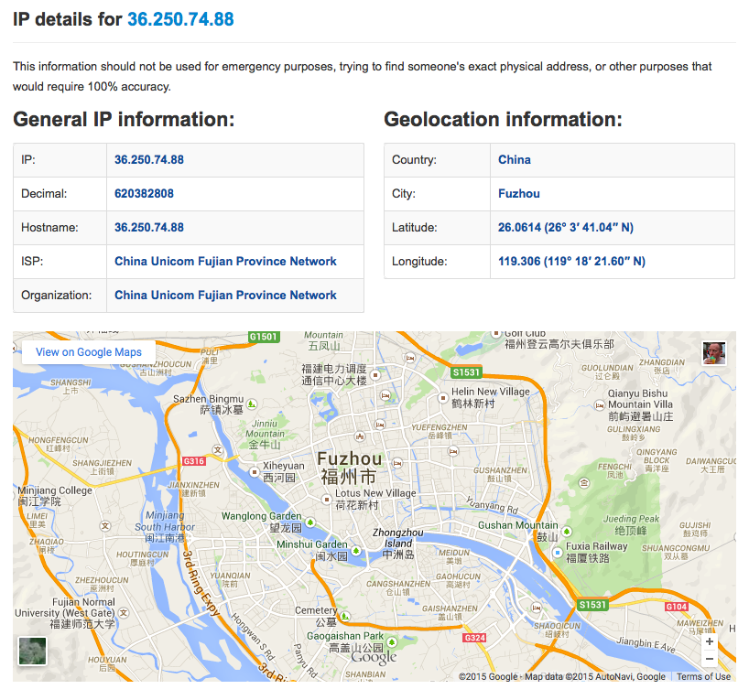Select the Jiangbin E Ave road label
The image size is (749, 700).
click(x=646, y=644)
